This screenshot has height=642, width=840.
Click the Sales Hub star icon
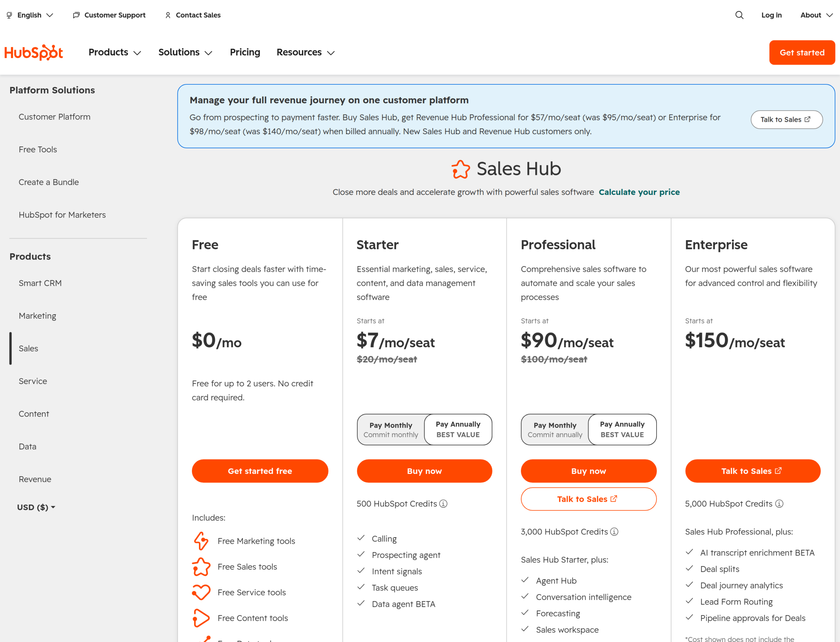pos(461,169)
